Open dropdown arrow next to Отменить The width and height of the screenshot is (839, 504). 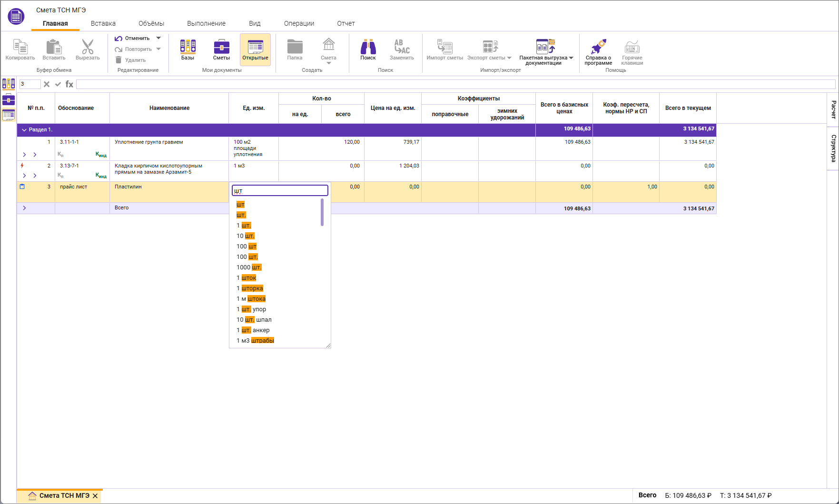158,38
